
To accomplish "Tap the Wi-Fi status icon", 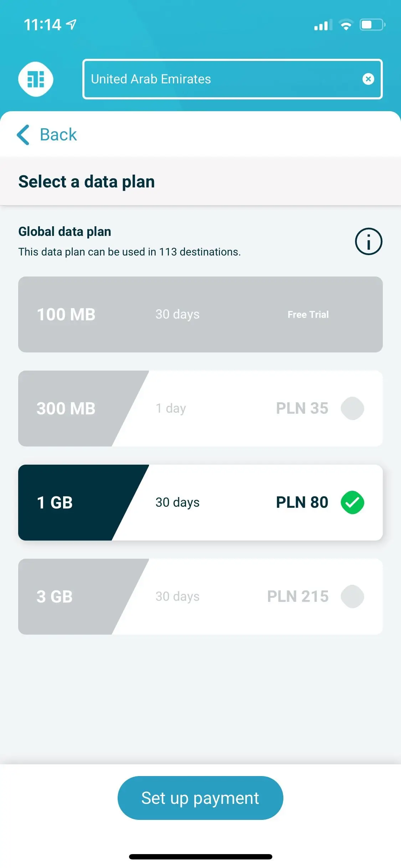I will click(346, 25).
